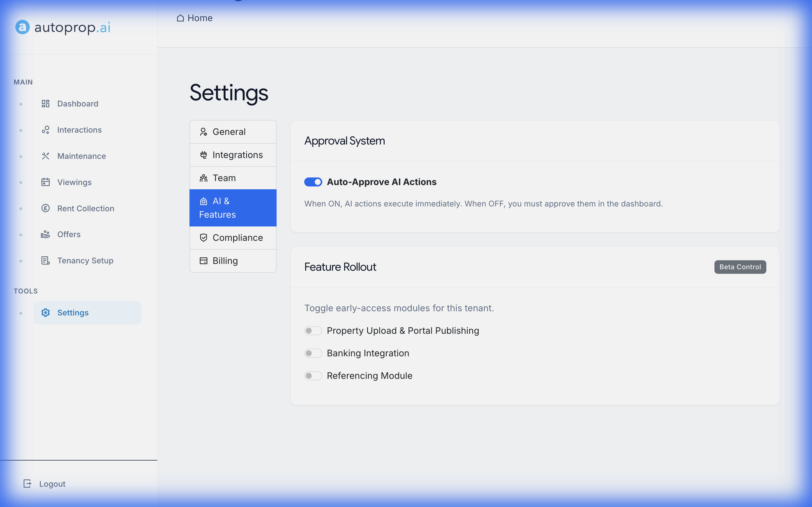Toggle on the Banking Integration module
This screenshot has height=507, width=812.
tap(313, 353)
